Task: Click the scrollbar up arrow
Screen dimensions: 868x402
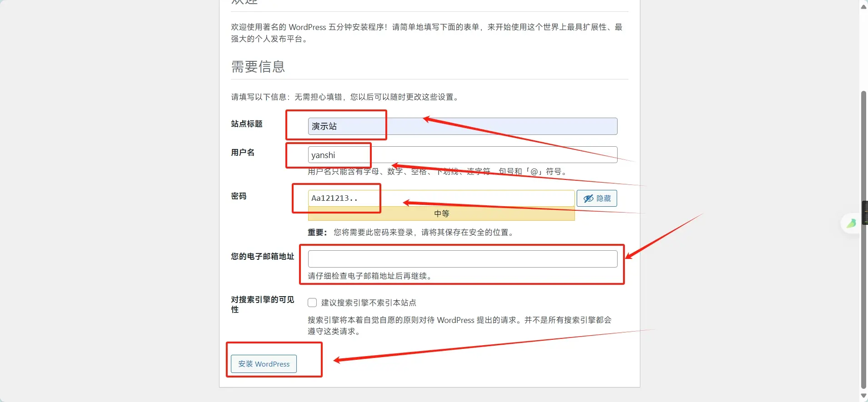Action: coord(863,6)
